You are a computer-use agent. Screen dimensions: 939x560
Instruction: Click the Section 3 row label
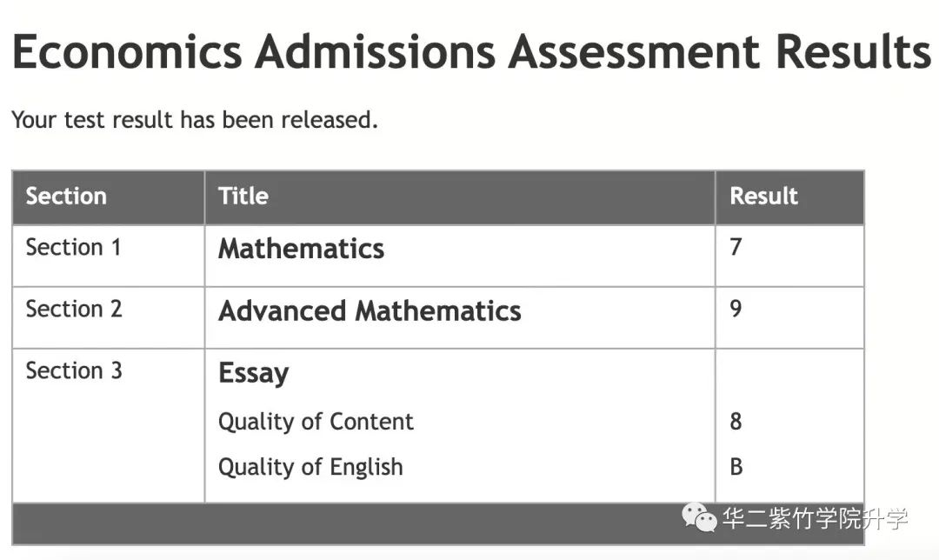(x=74, y=370)
